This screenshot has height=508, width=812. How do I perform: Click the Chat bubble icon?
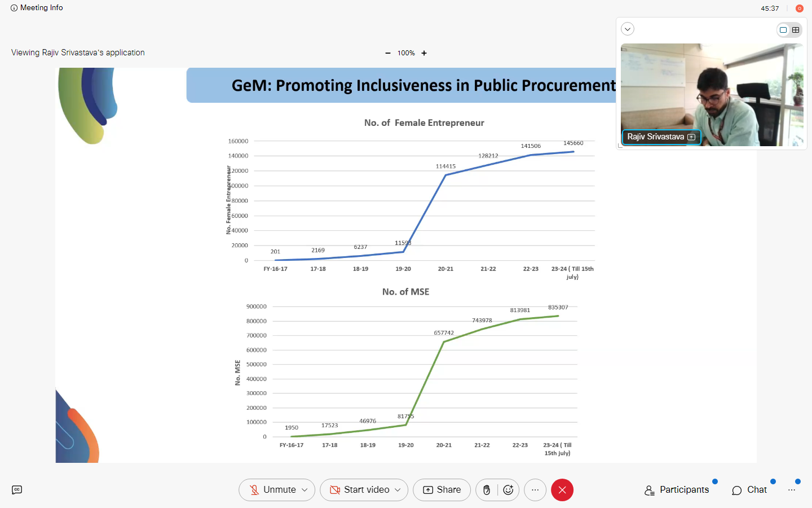click(x=736, y=491)
